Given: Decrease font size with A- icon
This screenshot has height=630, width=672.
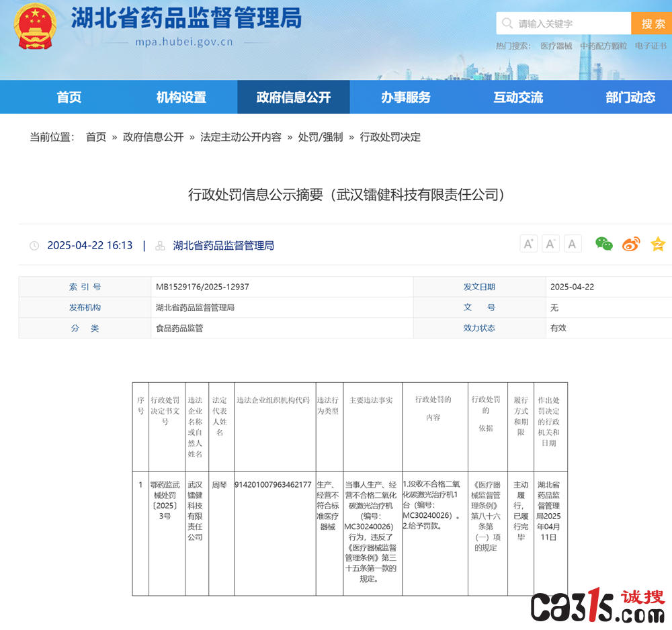Looking at the screenshot, I should (x=550, y=244).
